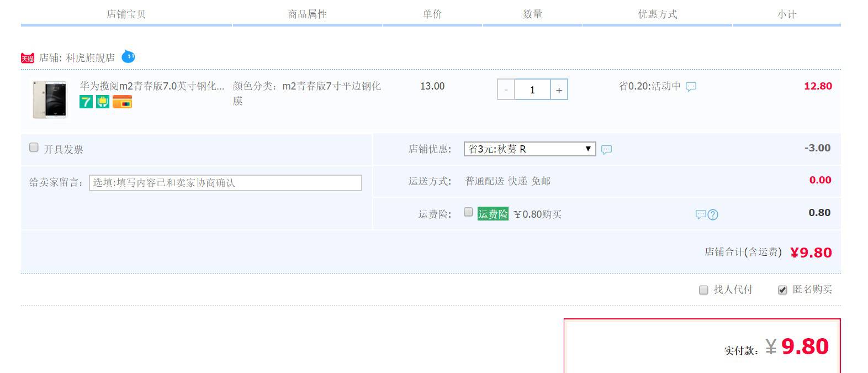Click the quantity input field showing 1
Image resolution: width=868 pixels, height=373 pixels.
532,90
